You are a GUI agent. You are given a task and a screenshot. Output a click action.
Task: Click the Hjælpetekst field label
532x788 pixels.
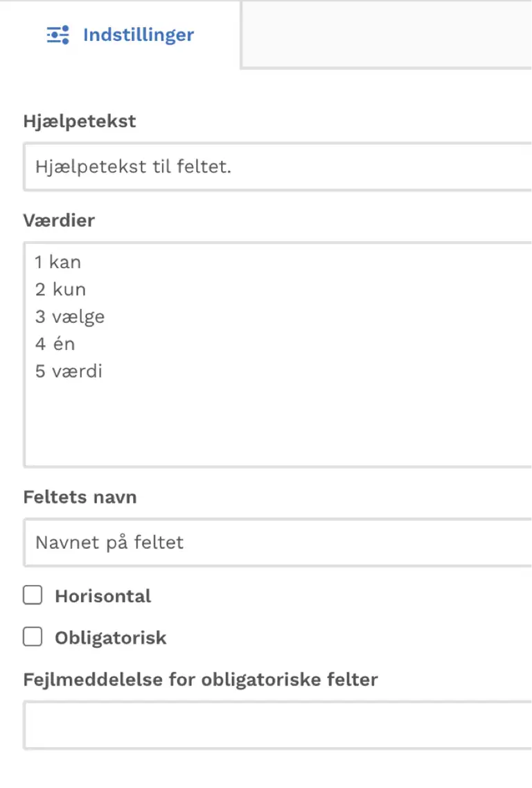[80, 121]
